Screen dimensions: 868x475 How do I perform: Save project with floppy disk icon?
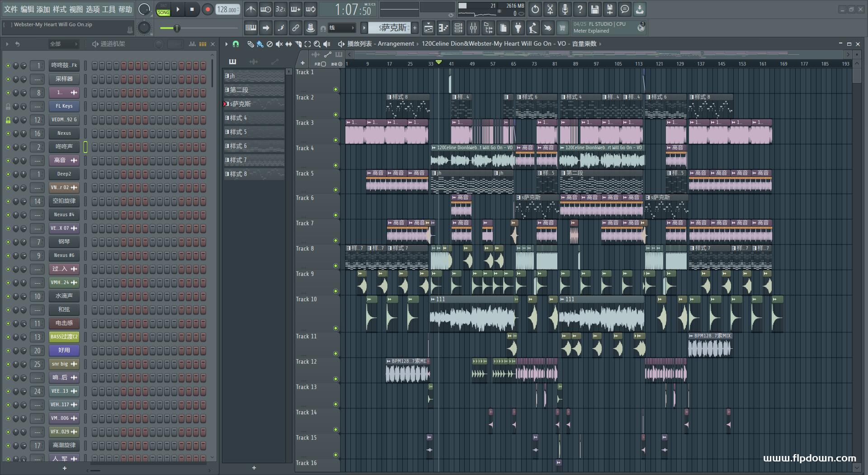(x=594, y=9)
